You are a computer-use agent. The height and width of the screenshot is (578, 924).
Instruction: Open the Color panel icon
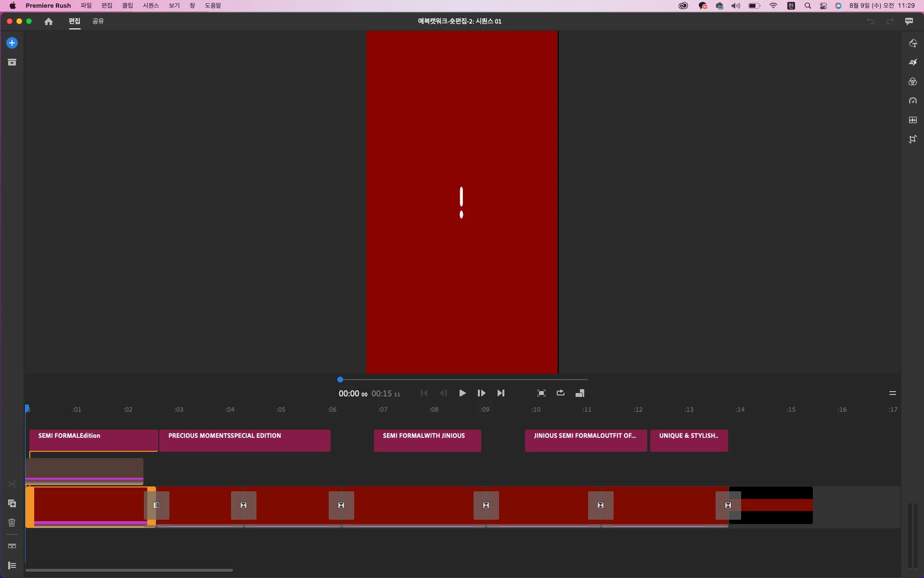(912, 81)
